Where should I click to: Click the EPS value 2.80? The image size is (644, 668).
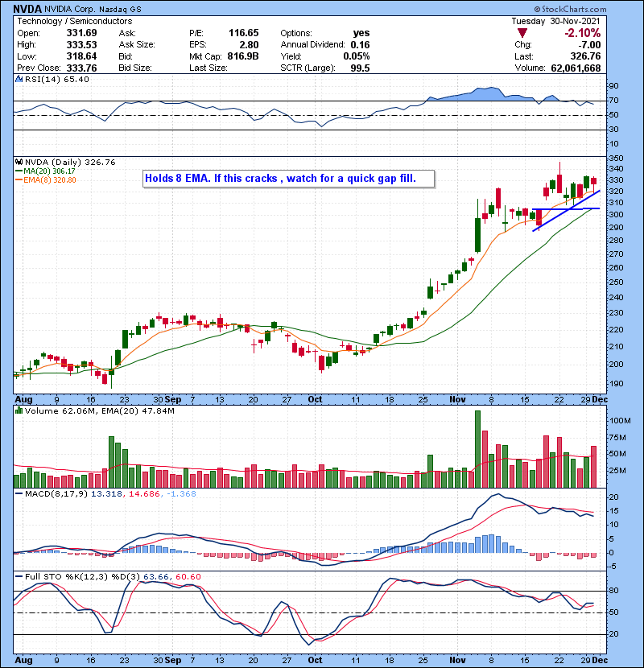click(249, 45)
